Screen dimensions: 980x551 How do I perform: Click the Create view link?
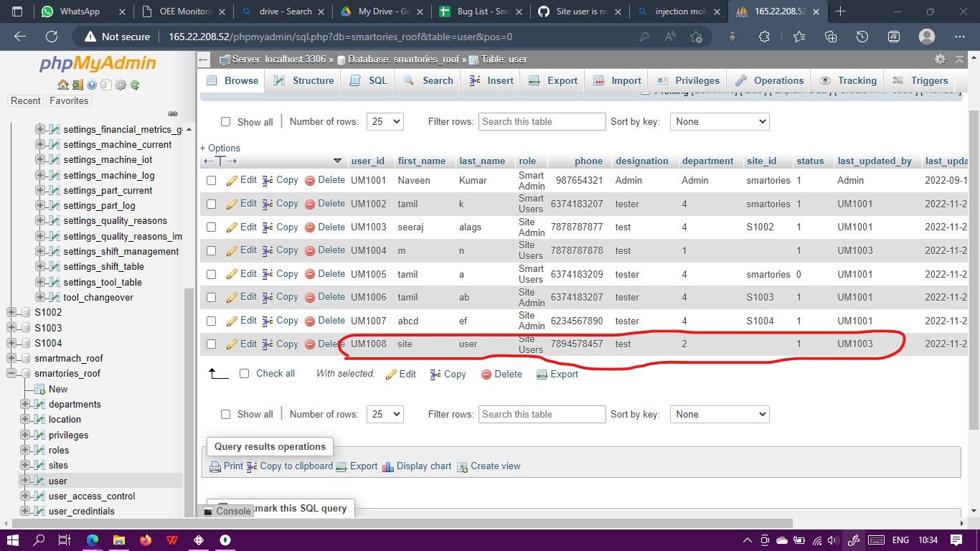tap(495, 466)
